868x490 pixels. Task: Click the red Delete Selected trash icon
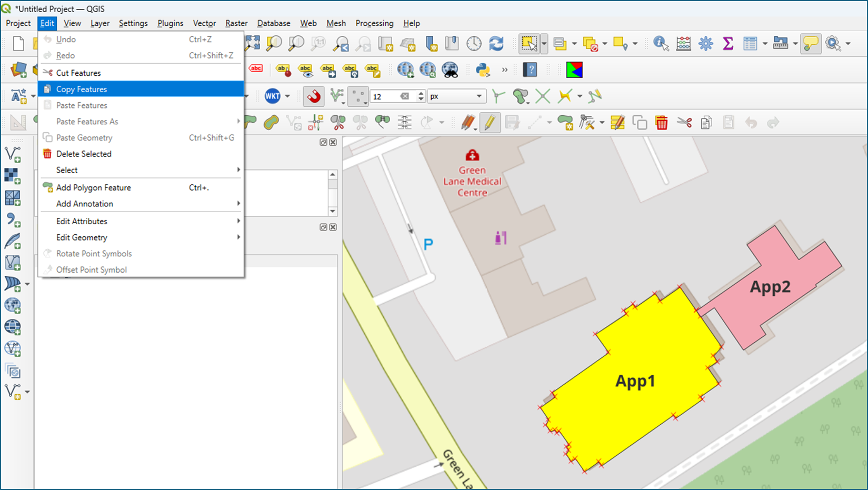point(662,123)
